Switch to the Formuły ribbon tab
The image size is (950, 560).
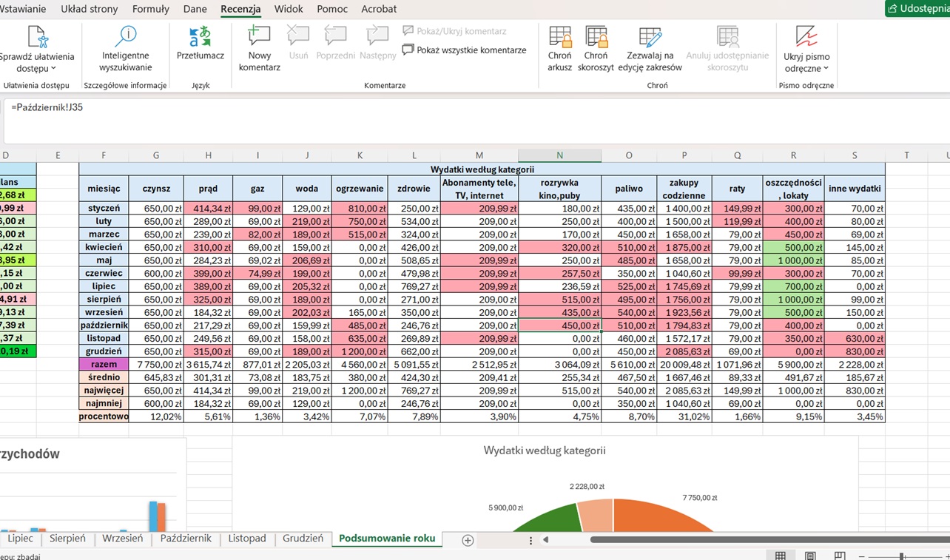click(x=151, y=9)
